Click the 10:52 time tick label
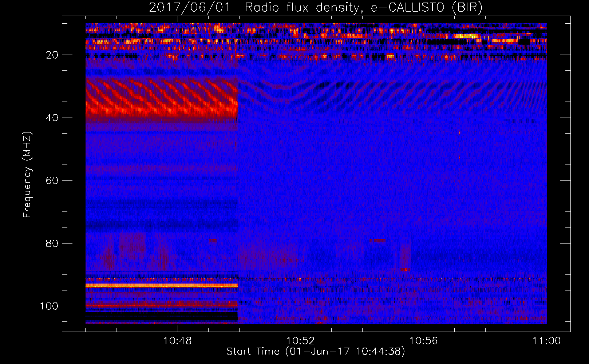The image size is (589, 364). pyautogui.click(x=301, y=341)
